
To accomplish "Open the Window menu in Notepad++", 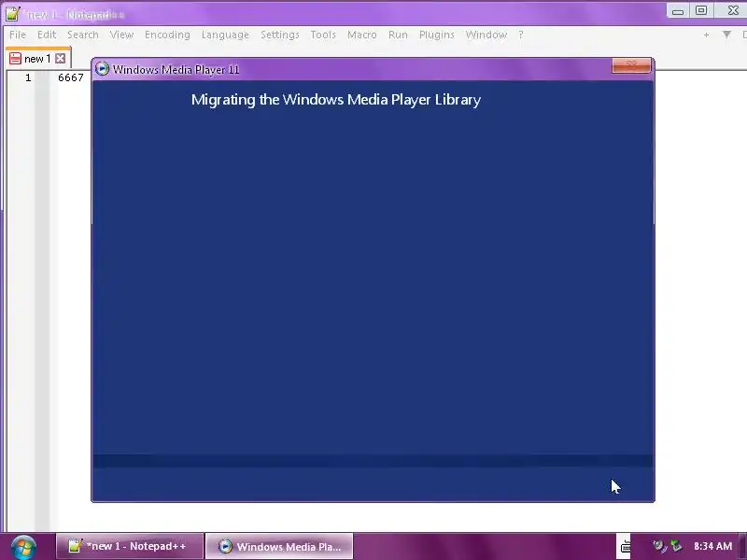I will [486, 35].
